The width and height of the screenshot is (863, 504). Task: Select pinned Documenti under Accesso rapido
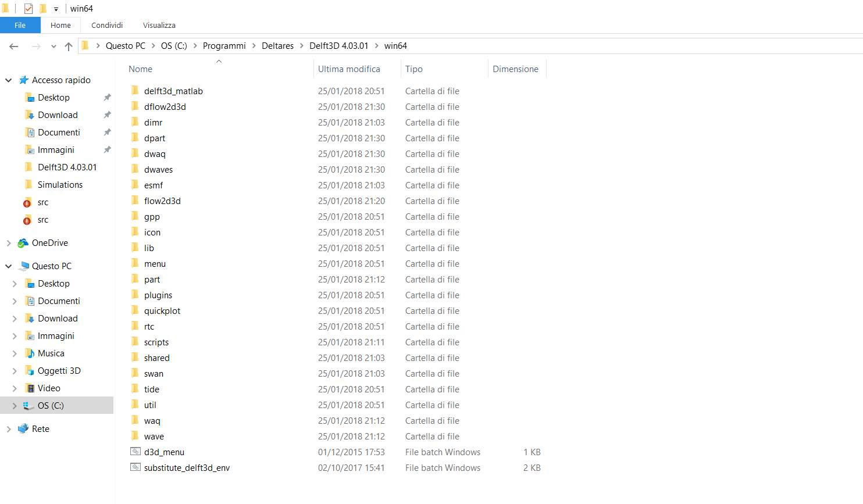59,133
